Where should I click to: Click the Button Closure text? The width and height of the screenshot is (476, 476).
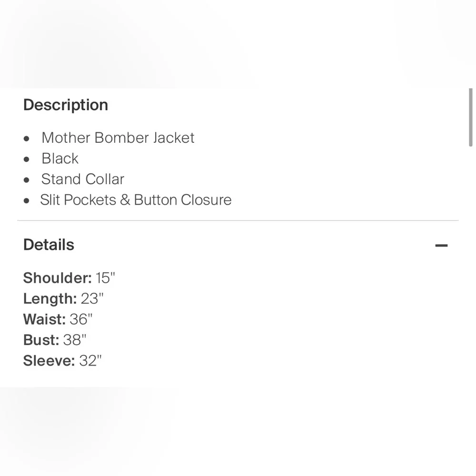(183, 200)
